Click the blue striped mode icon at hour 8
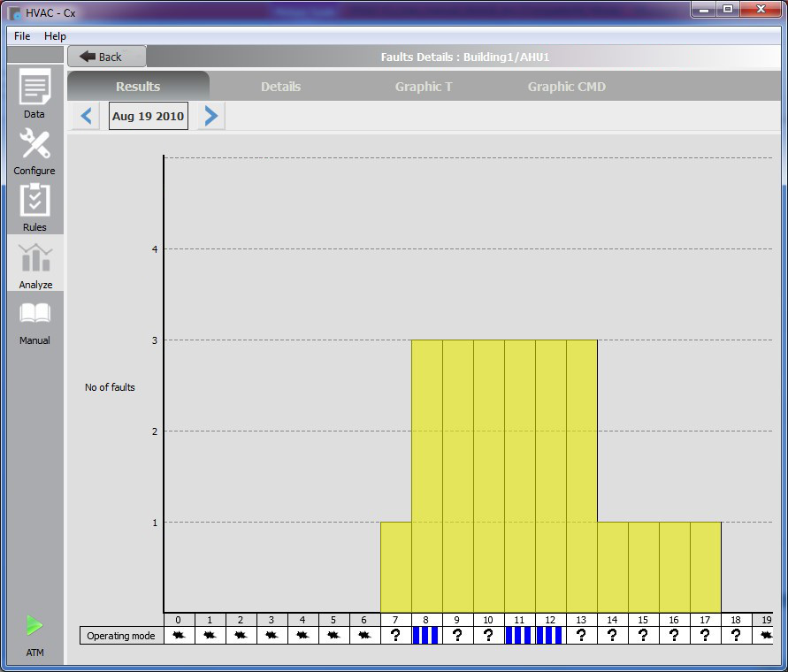The width and height of the screenshot is (788, 672). coord(426,635)
